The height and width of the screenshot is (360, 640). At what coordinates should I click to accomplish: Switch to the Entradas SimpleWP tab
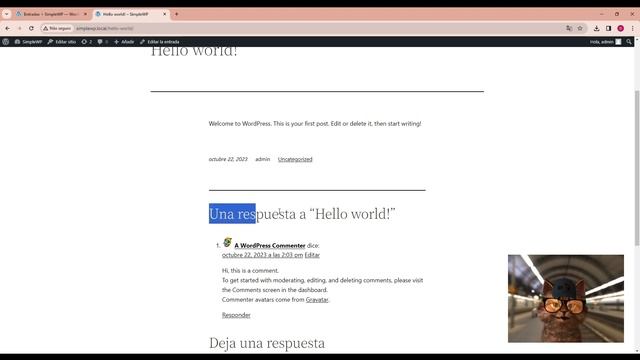(50, 14)
